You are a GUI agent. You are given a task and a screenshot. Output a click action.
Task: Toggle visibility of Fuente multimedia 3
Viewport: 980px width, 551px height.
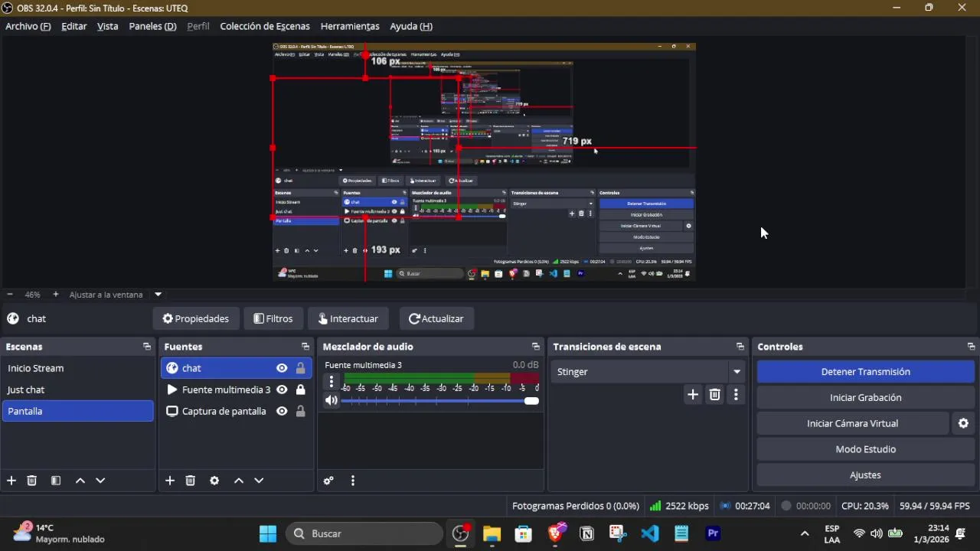[282, 390]
